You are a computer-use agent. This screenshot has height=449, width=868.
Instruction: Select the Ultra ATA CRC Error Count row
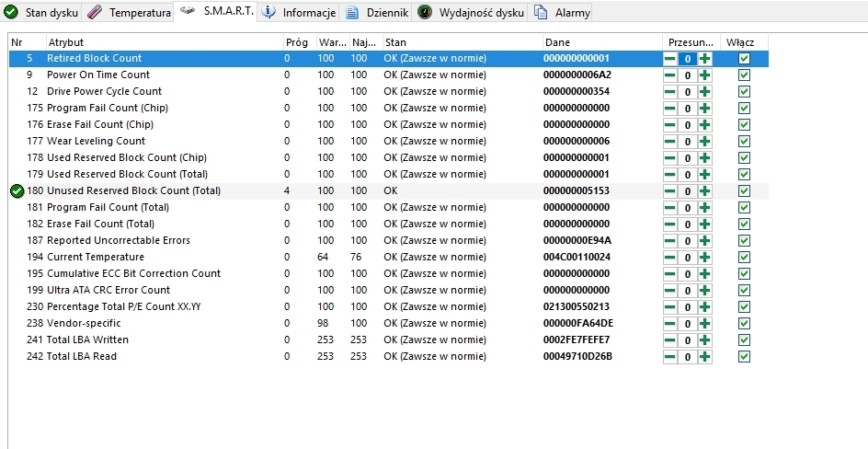click(389, 290)
